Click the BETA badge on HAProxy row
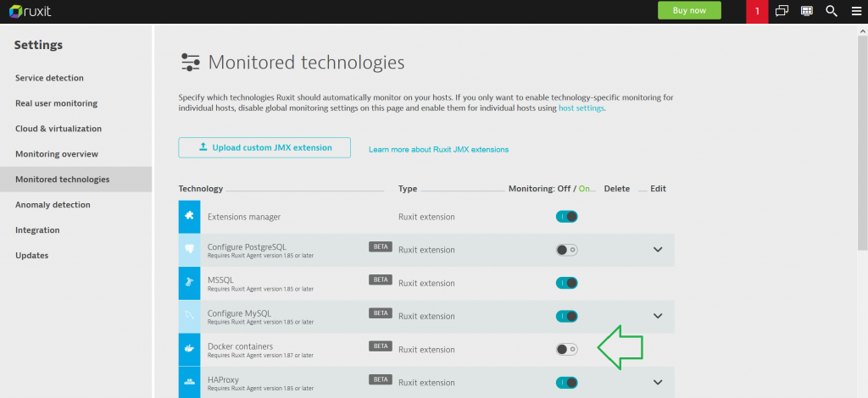This screenshot has width=868, height=398. pos(381,379)
